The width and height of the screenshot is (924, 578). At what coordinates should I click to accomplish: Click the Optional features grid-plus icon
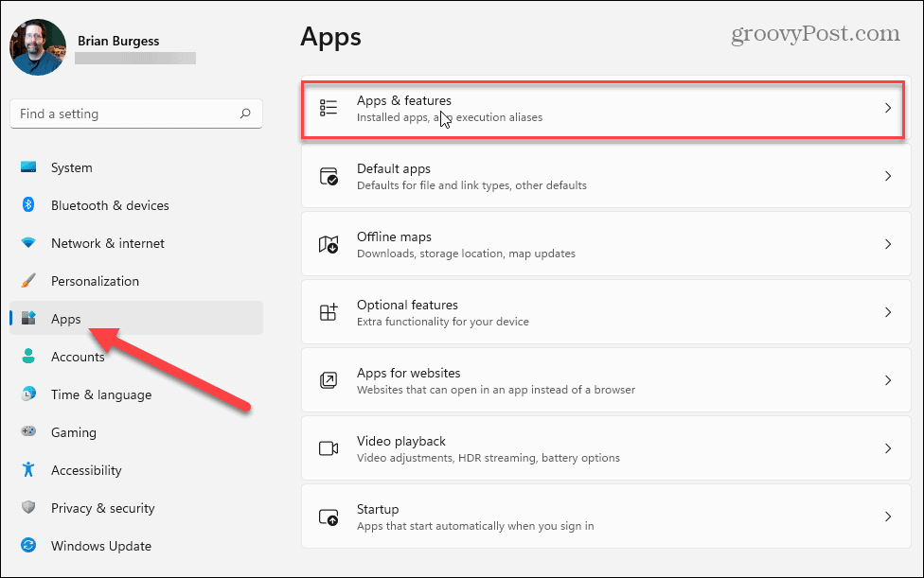pos(329,312)
